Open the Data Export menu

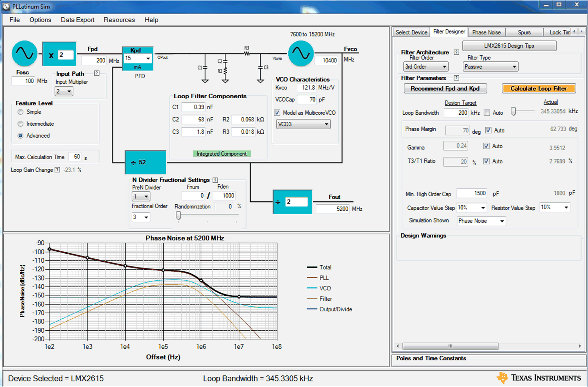[x=77, y=20]
